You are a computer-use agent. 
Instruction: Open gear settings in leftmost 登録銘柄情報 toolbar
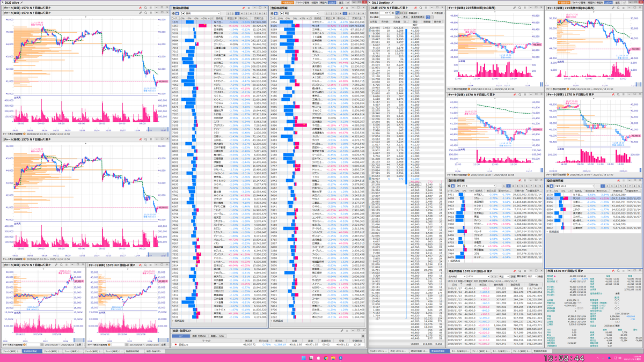(173, 13)
